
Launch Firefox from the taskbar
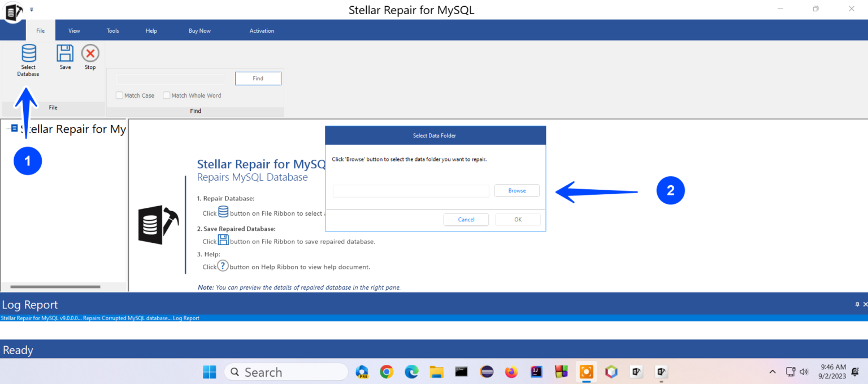[x=511, y=372]
